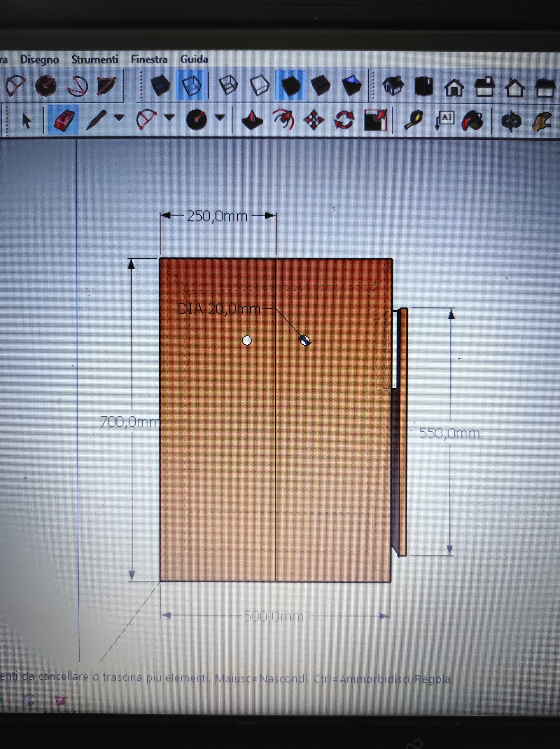Switch to Wireframe style
The image size is (560, 749).
[x=229, y=85]
